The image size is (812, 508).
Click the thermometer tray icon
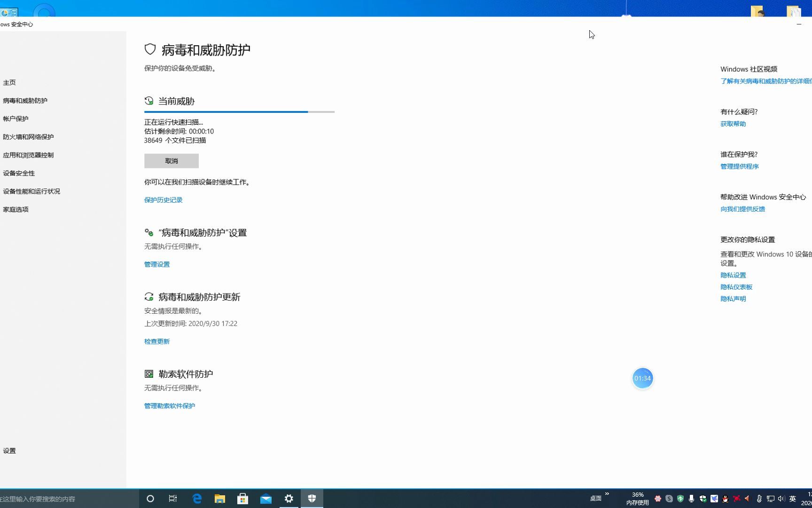759,499
